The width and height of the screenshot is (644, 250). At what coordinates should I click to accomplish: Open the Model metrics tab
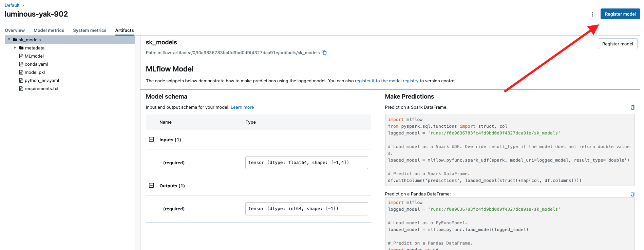(x=49, y=30)
